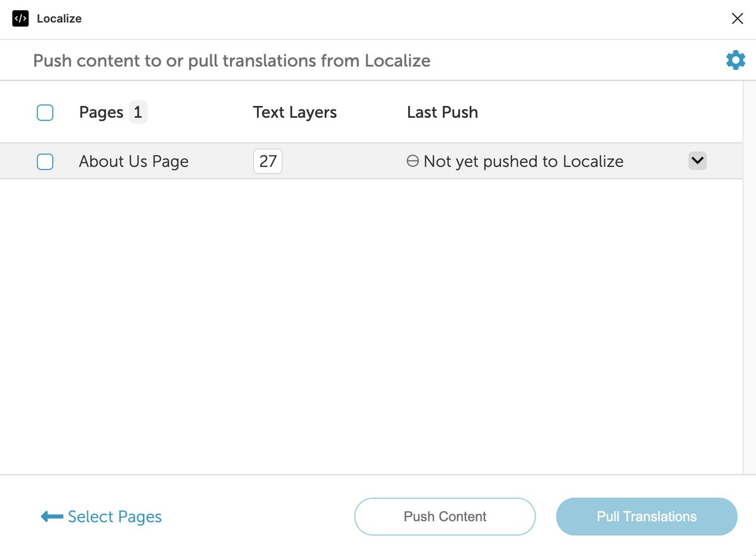
Task: Select the About Us Page name
Action: [134, 161]
